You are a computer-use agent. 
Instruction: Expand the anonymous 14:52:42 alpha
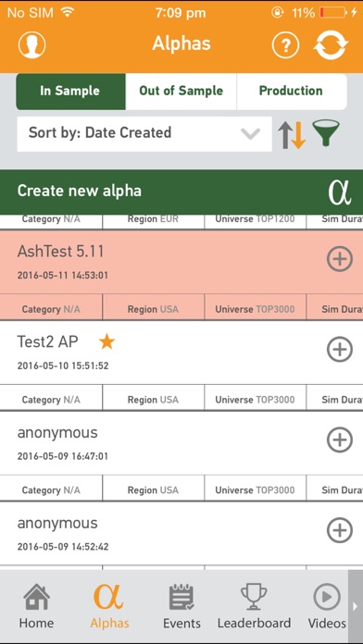tap(340, 530)
